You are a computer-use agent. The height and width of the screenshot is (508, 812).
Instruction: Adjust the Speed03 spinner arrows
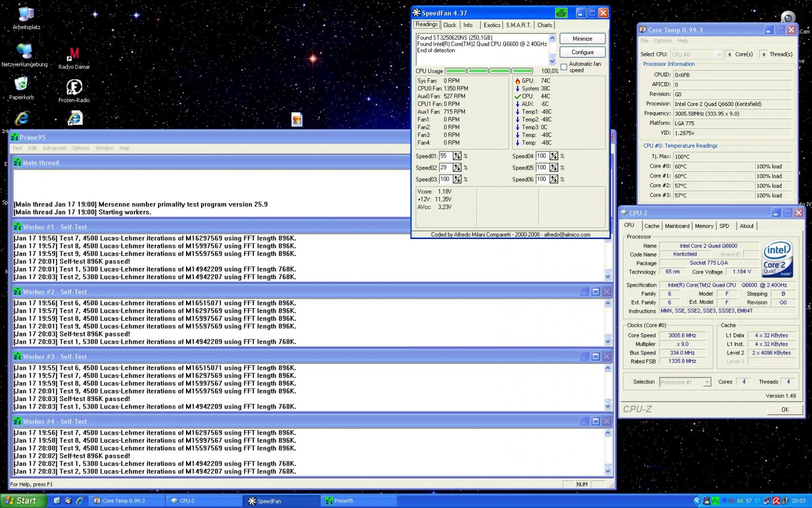(x=457, y=179)
